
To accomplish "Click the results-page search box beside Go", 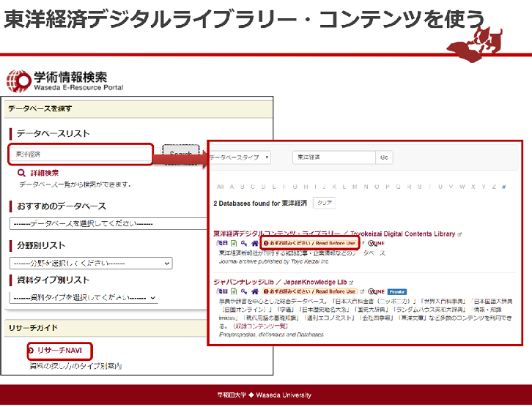I will [334, 157].
